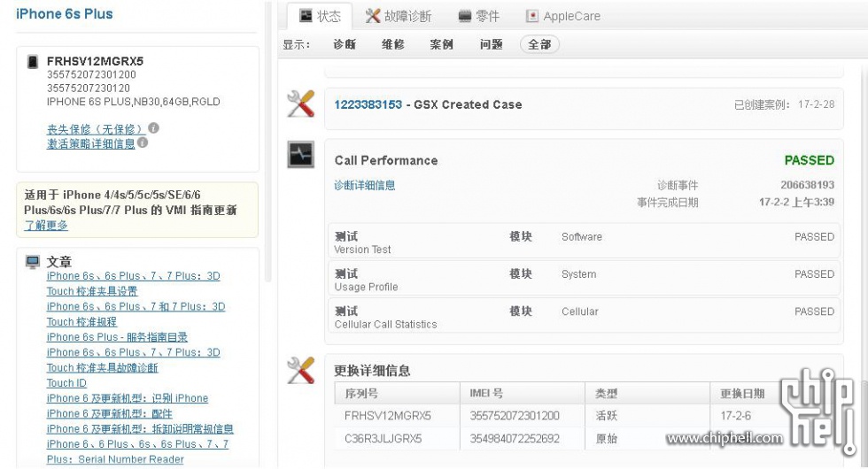Click the parts icon on 零件 tab
The width and height of the screenshot is (868, 469).
[x=465, y=16]
